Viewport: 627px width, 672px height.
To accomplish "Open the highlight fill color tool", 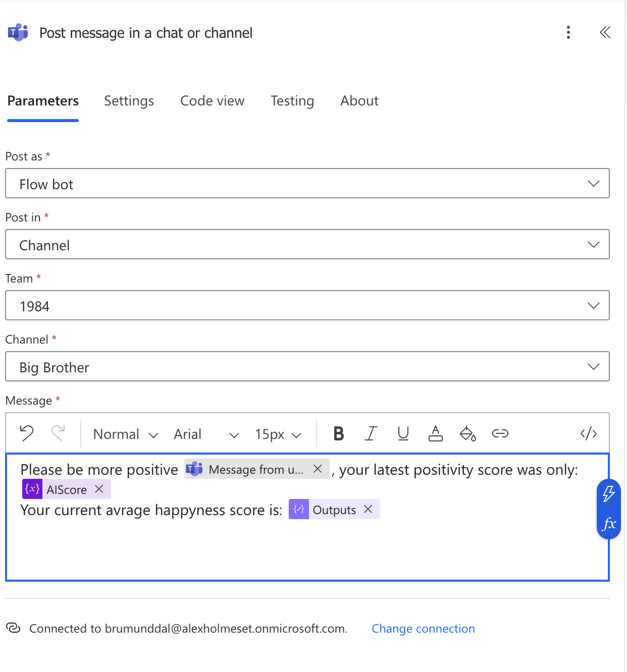I will tap(467, 433).
